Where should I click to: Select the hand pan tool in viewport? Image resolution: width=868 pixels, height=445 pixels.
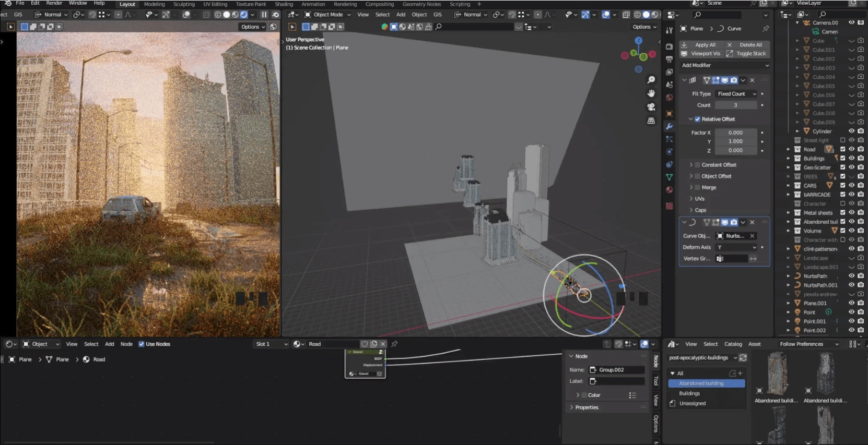[651, 93]
